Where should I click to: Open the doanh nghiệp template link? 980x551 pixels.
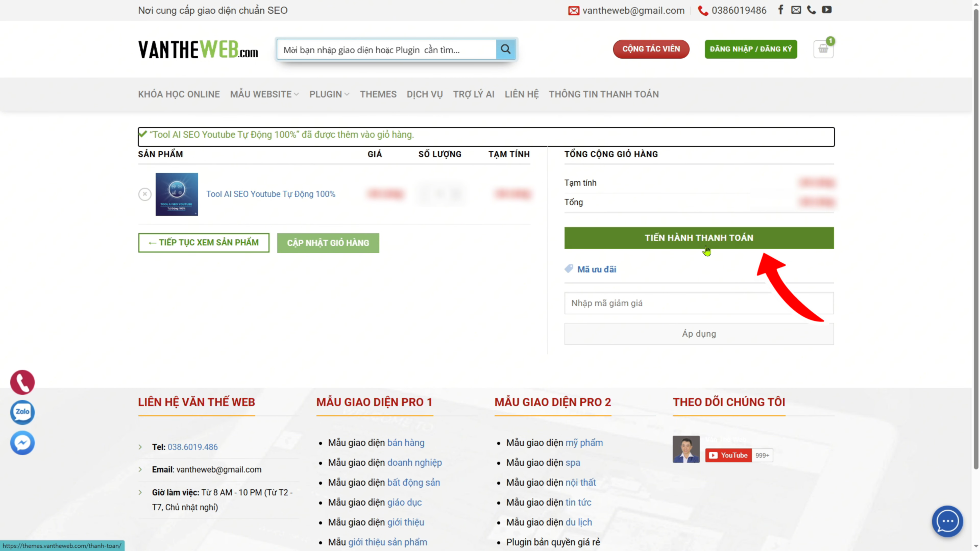point(414,463)
